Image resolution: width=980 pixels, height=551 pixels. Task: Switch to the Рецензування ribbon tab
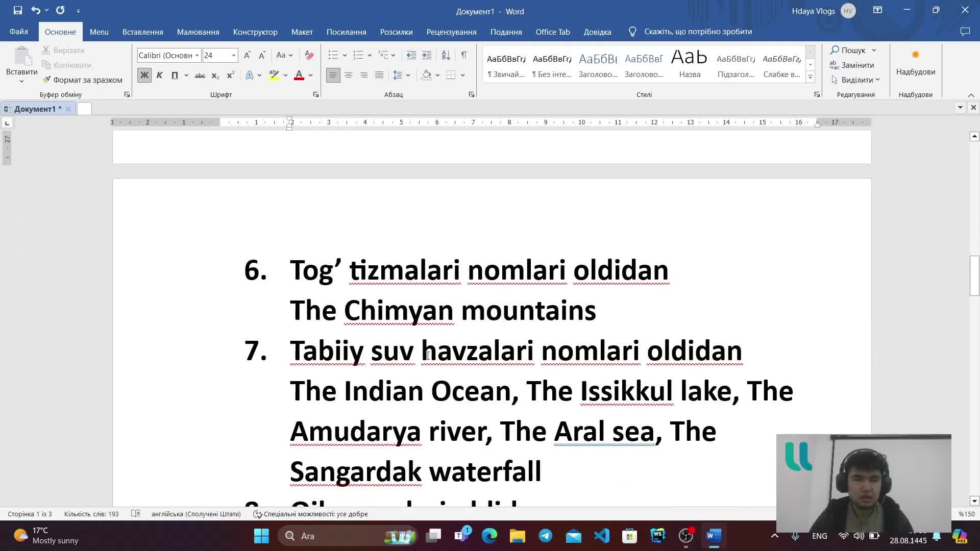tap(451, 32)
